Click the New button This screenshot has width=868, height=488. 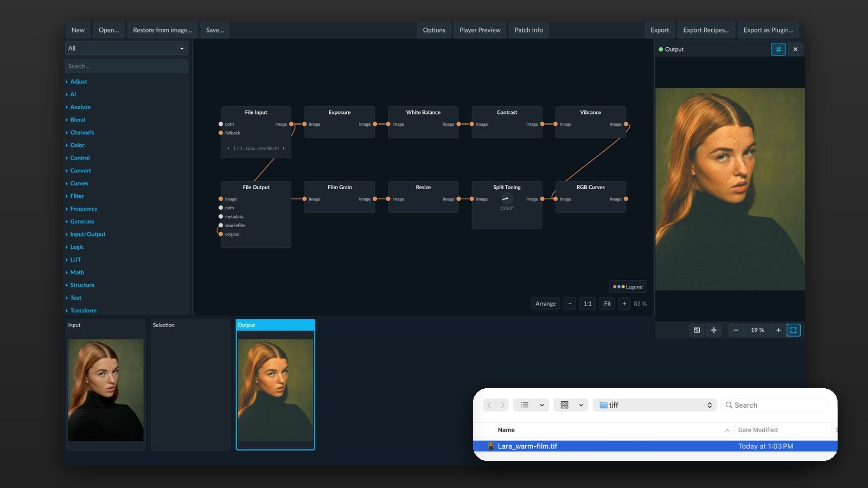pyautogui.click(x=78, y=30)
